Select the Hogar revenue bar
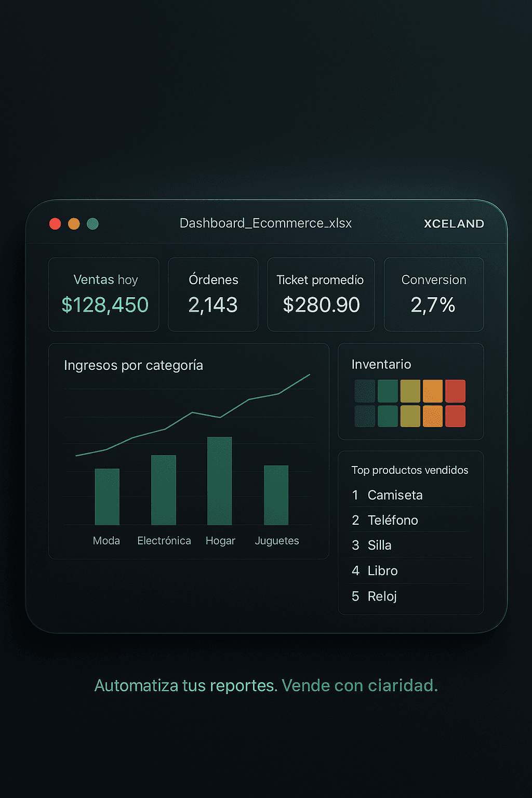This screenshot has width=532, height=798. tap(220, 481)
